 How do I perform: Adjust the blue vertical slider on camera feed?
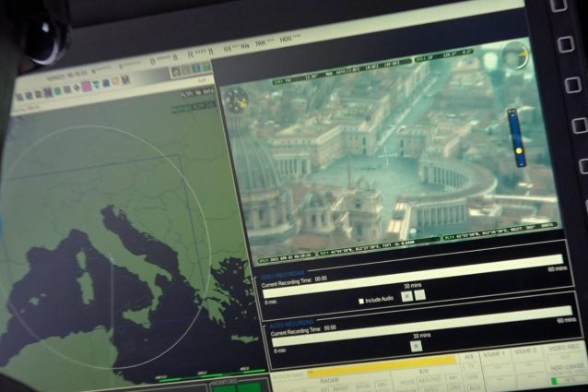(516, 137)
